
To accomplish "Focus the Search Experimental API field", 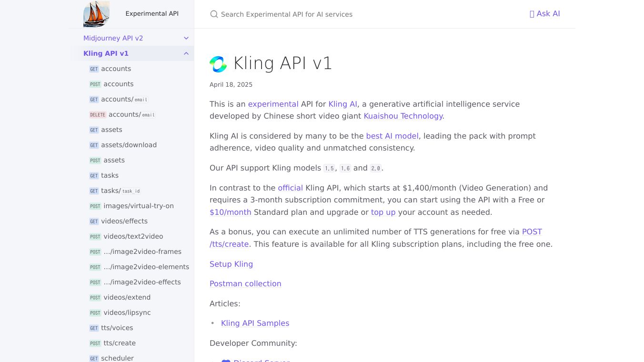I will coord(333,14).
